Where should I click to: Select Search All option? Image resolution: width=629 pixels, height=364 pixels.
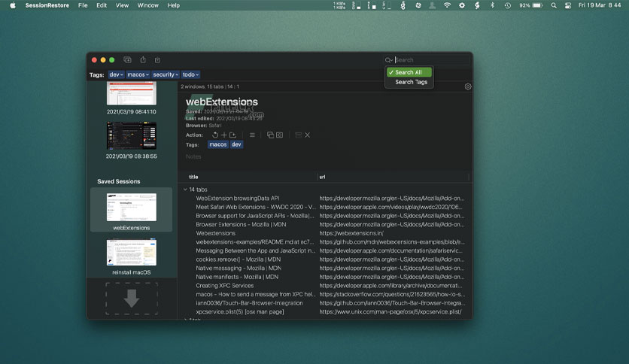pyautogui.click(x=409, y=72)
